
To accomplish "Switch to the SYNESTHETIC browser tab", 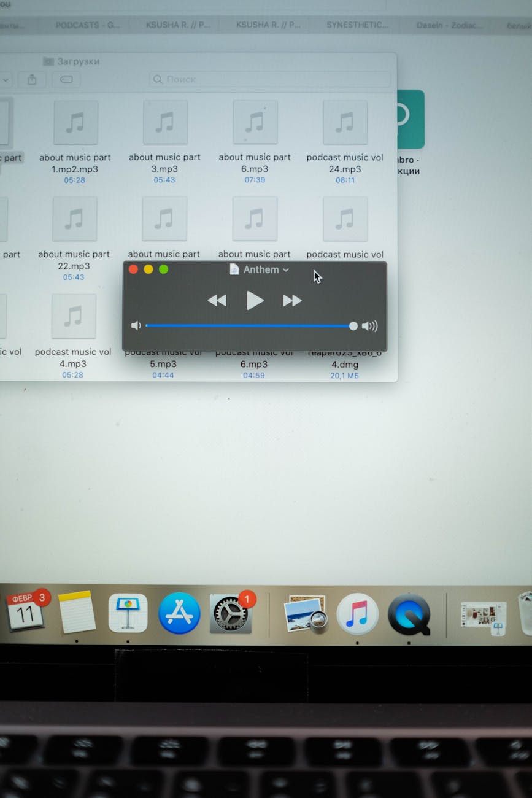I will tap(358, 25).
